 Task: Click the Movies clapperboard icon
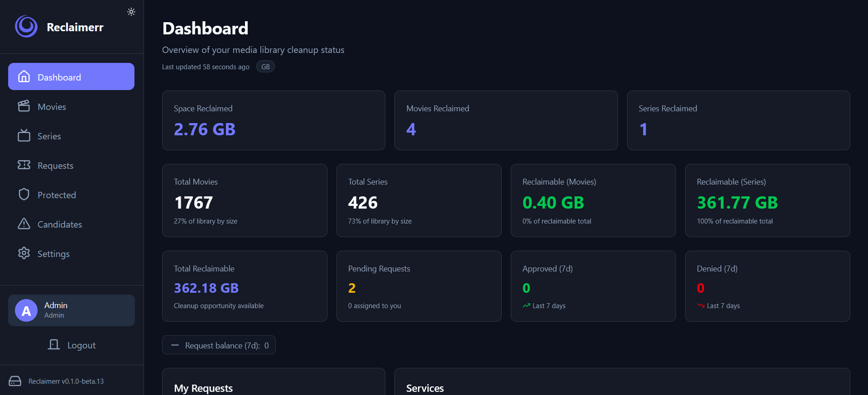click(x=24, y=106)
